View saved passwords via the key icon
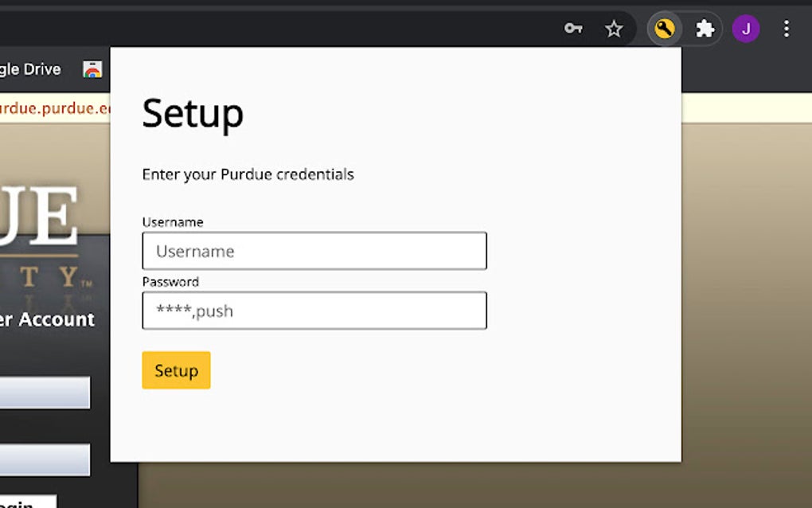 click(573, 28)
